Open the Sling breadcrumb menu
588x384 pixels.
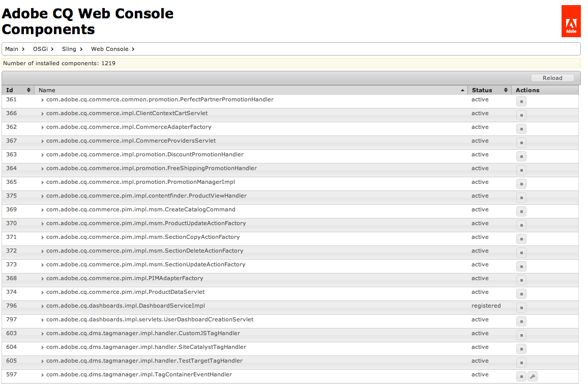pos(68,48)
